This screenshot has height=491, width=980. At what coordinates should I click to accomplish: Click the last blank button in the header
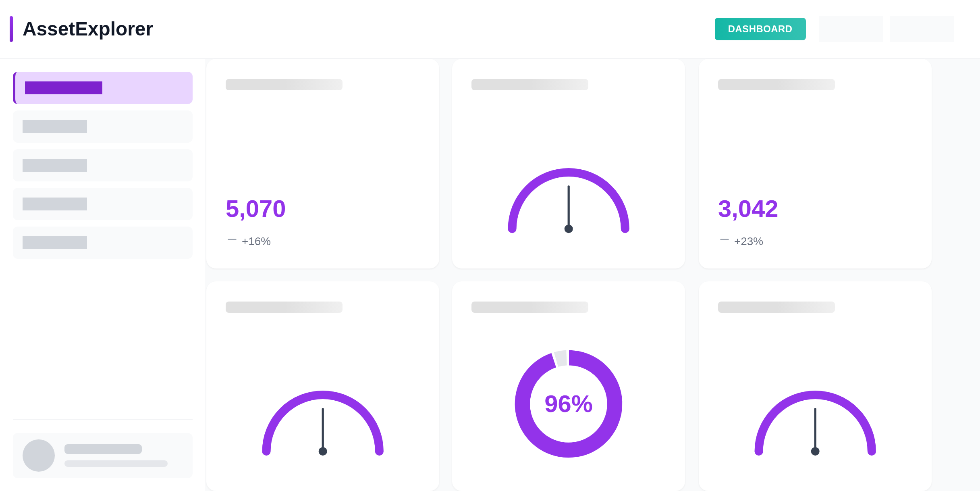[922, 29]
